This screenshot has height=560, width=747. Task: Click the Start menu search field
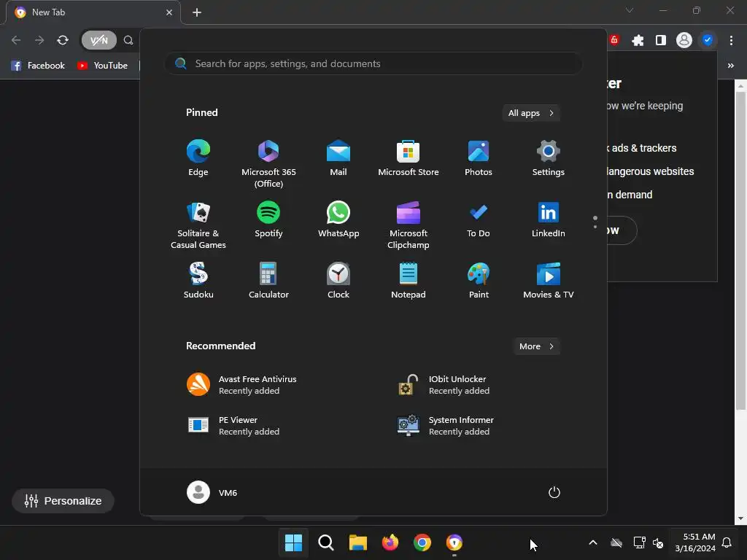373,64
